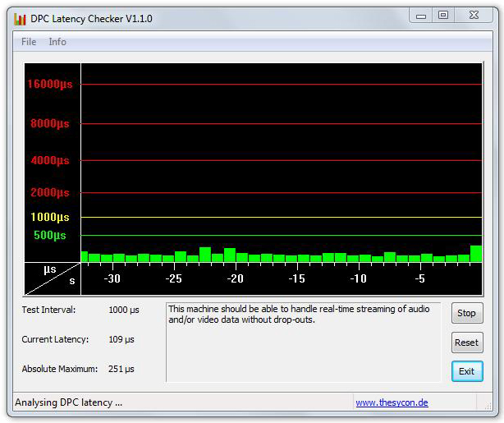Click the -5 time axis label
The width and height of the screenshot is (504, 423).
[x=419, y=278]
